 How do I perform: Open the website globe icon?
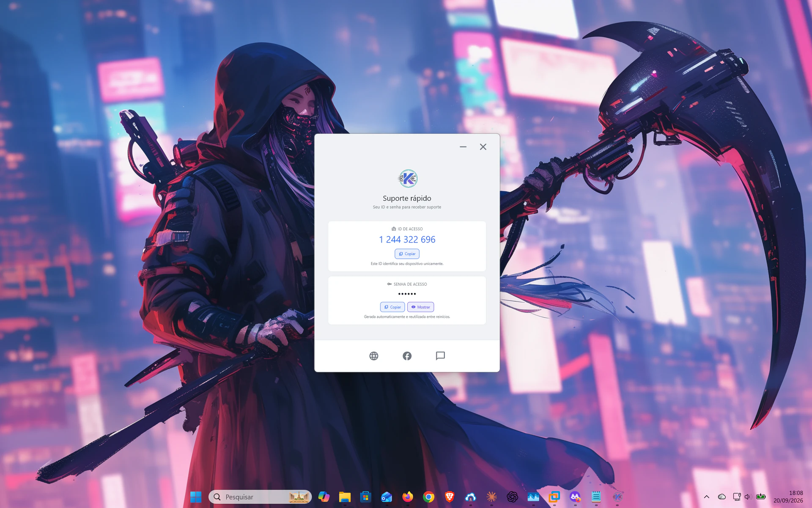(x=374, y=356)
